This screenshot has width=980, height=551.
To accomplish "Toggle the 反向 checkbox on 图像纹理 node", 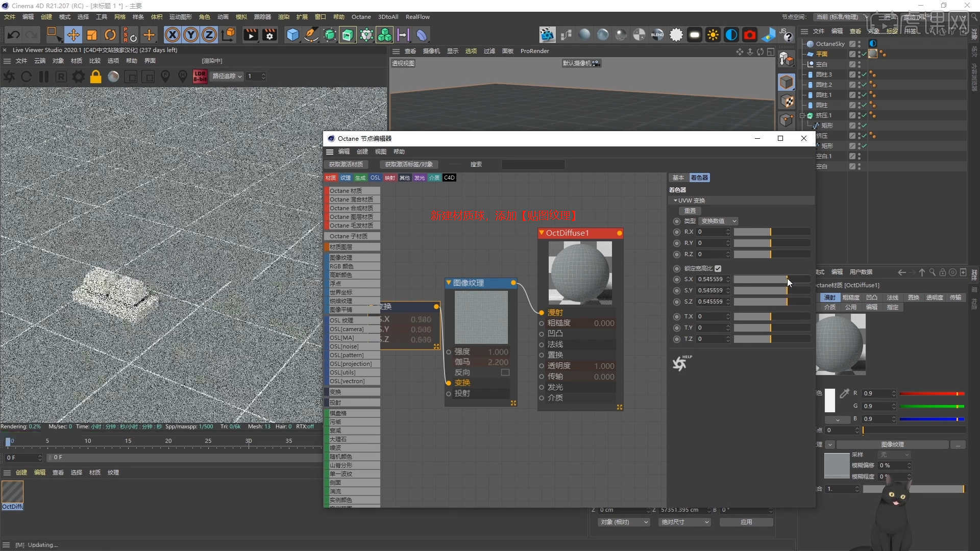I will (505, 372).
